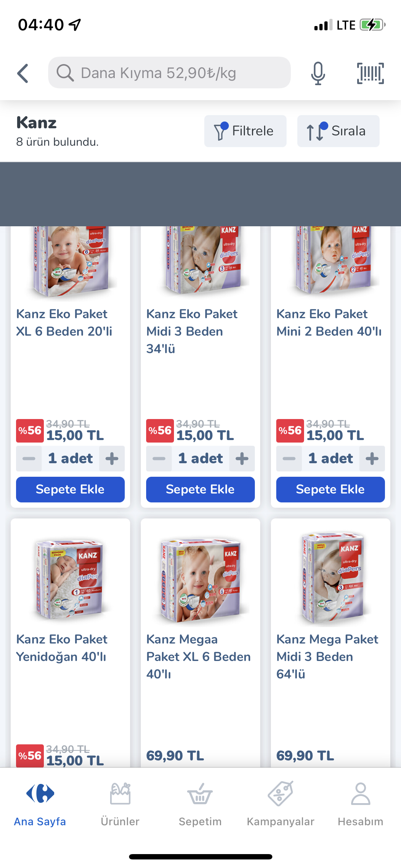Screen dimensions: 401x868
Task: Open Kanz Eko Paket Yenidoğan product image
Action: (x=70, y=579)
